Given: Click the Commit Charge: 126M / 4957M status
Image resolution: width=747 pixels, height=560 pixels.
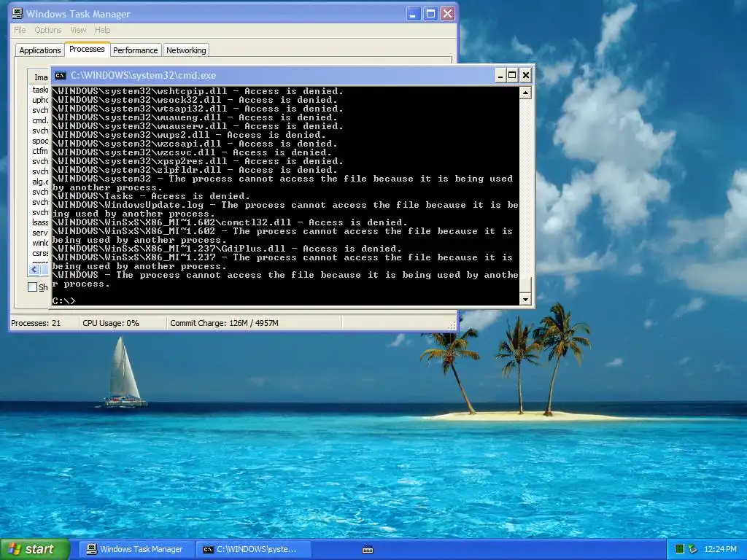Looking at the screenshot, I should [224, 323].
